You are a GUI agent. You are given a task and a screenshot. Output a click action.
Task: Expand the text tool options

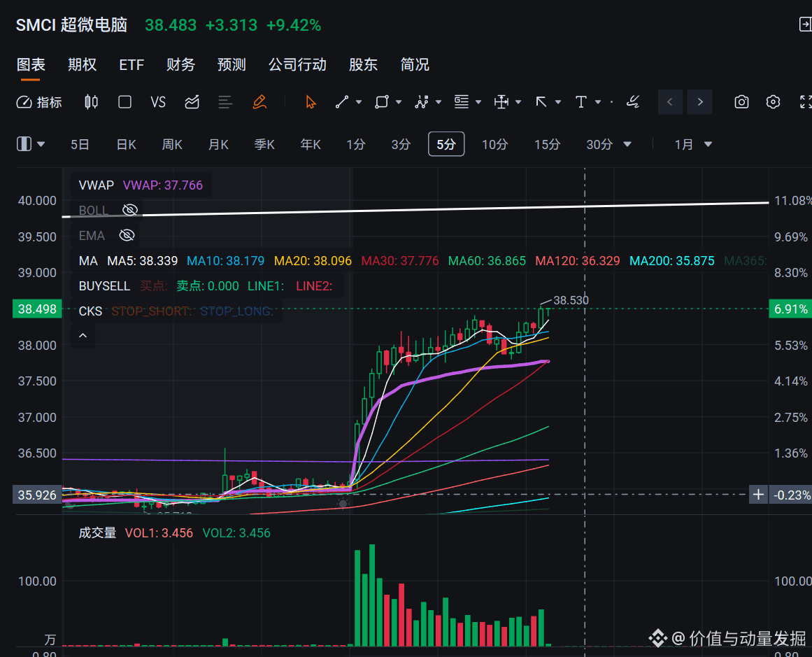pos(598,102)
